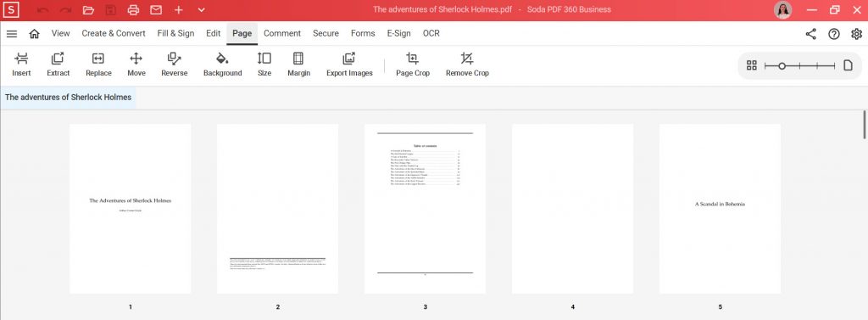Viewport: 868px width, 320px height.
Task: Open the user profile avatar
Action: 782,10
